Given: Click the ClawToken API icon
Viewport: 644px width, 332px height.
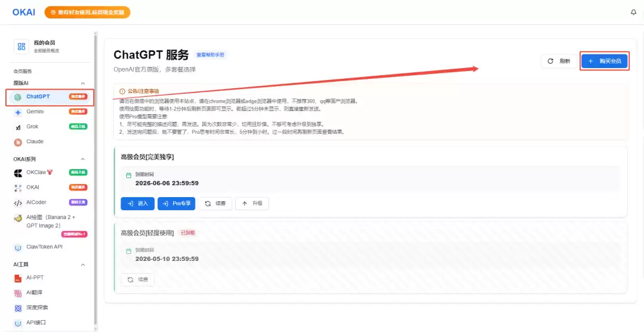Looking at the screenshot, I should pos(18,248).
